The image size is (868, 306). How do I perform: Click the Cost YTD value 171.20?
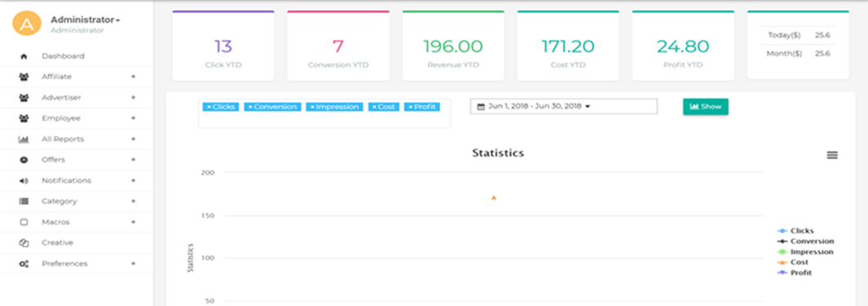(x=568, y=47)
